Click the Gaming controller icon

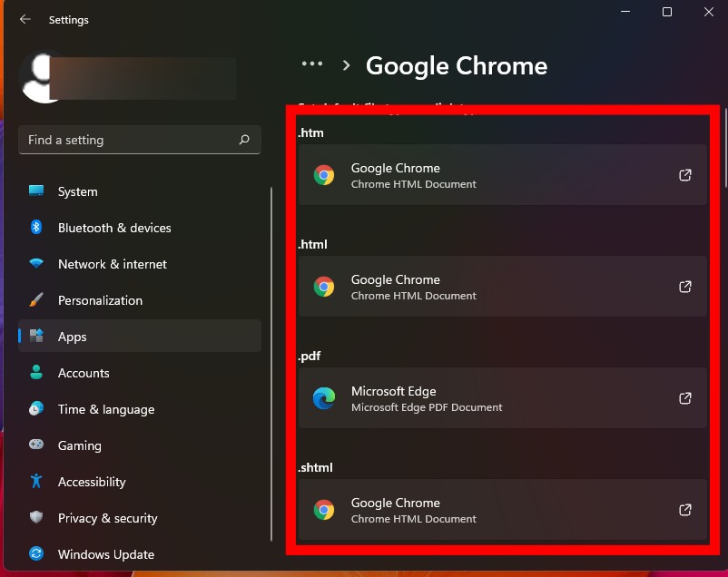pos(36,445)
